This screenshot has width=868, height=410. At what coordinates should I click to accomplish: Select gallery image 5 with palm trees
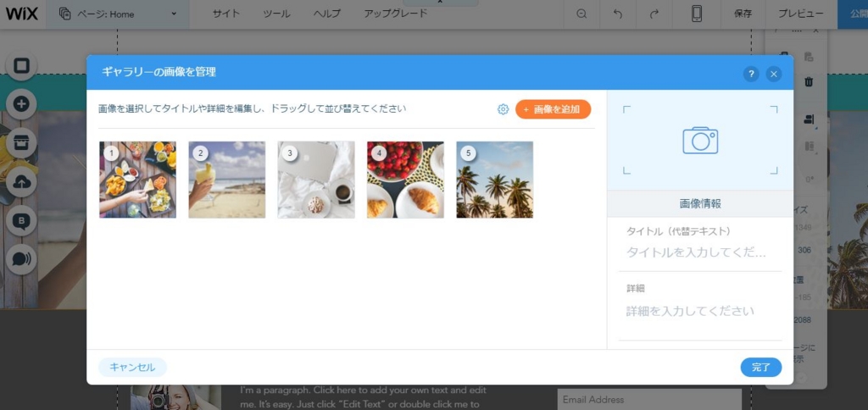coord(495,180)
